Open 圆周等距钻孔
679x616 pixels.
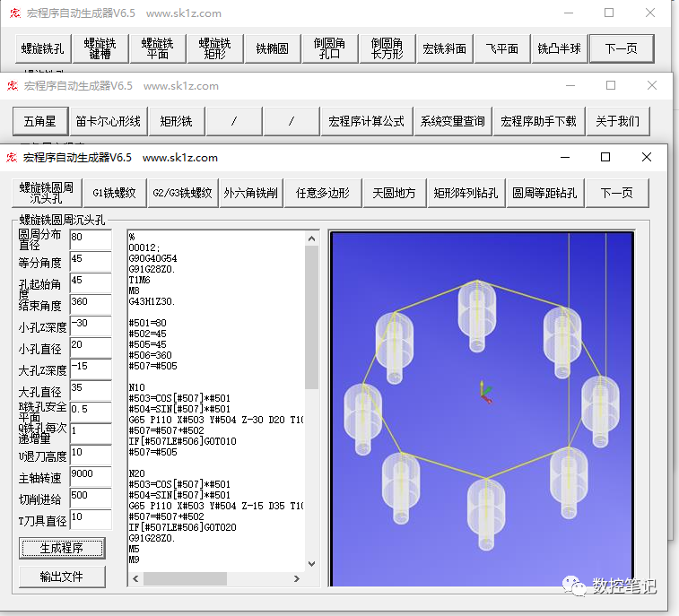[545, 193]
